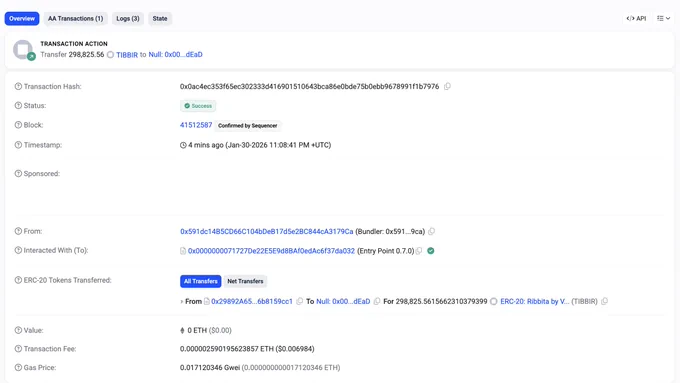Click the API button
680x383 pixels.
tap(636, 18)
